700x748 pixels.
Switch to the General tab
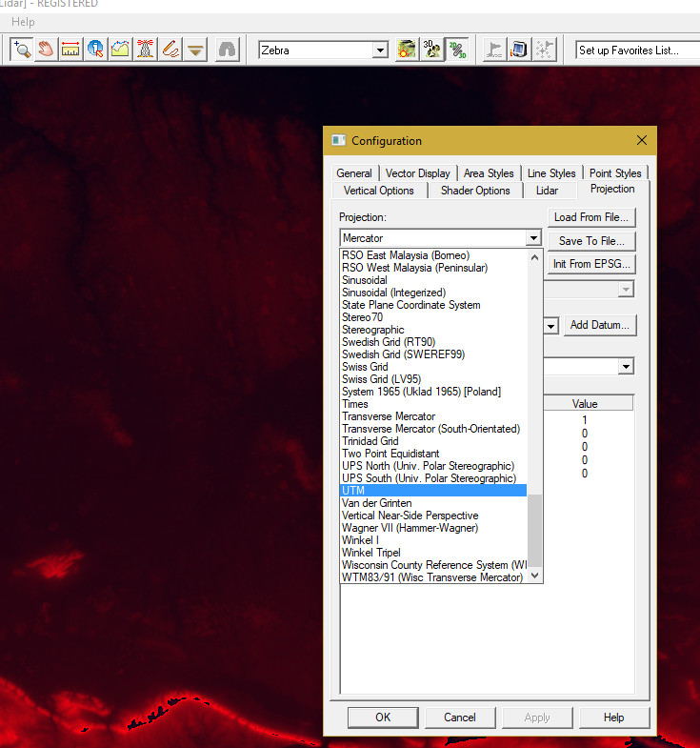coord(354,173)
